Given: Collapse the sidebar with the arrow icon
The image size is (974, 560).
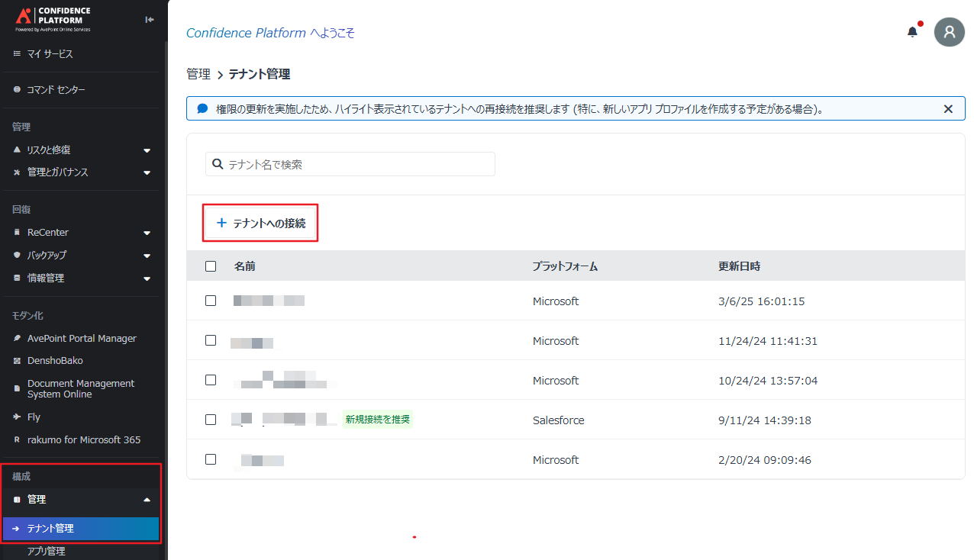Looking at the screenshot, I should (150, 20).
